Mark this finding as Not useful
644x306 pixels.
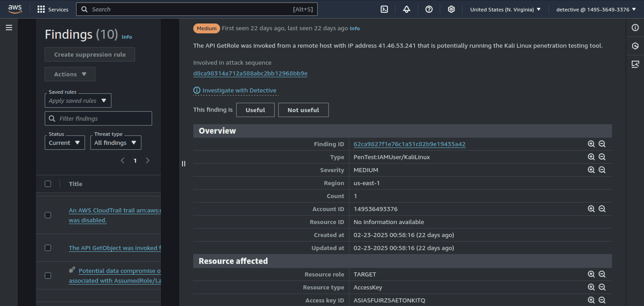(x=303, y=110)
